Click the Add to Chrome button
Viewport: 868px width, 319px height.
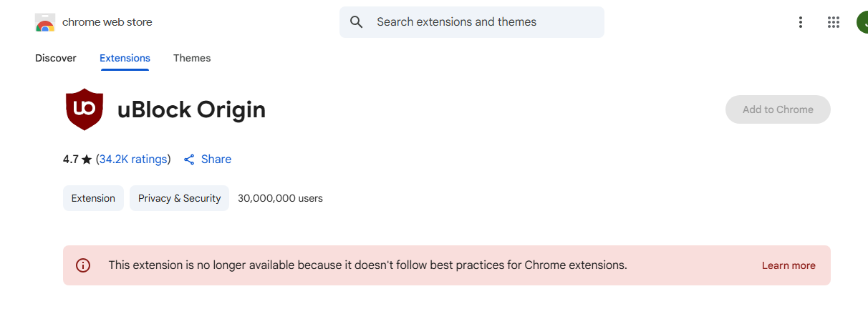pos(778,109)
